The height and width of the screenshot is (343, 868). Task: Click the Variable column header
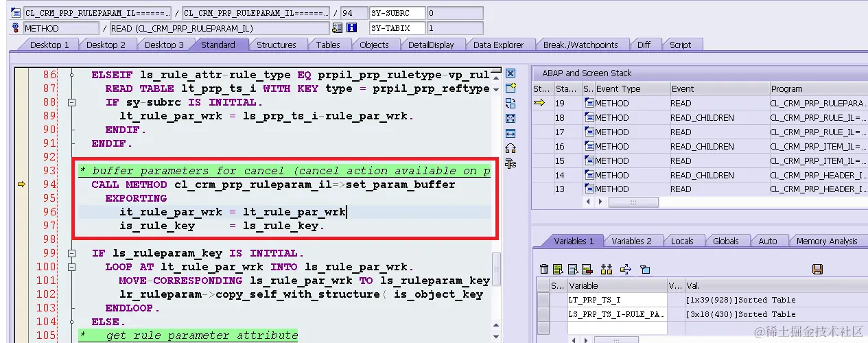coord(616,285)
